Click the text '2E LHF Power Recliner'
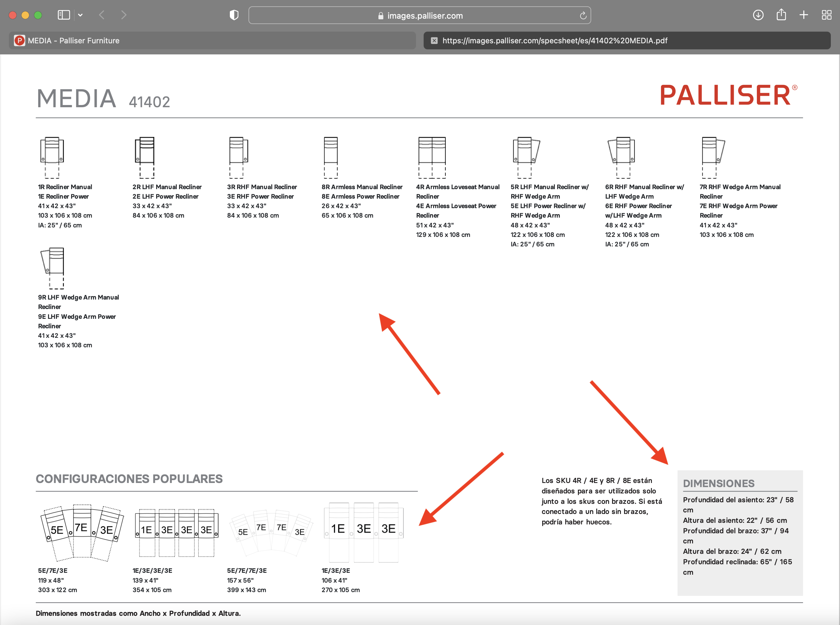 click(165, 196)
